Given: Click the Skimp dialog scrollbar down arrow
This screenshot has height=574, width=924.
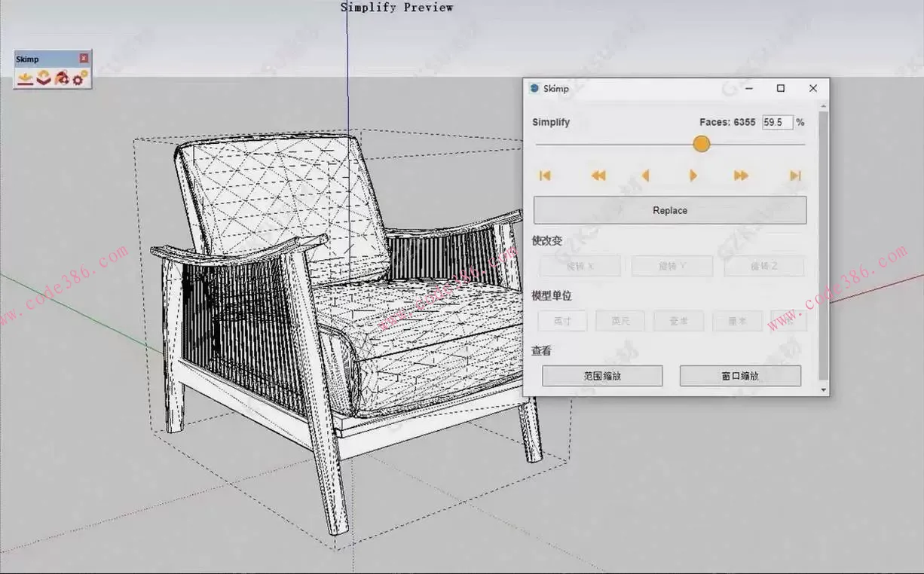Looking at the screenshot, I should tap(824, 390).
